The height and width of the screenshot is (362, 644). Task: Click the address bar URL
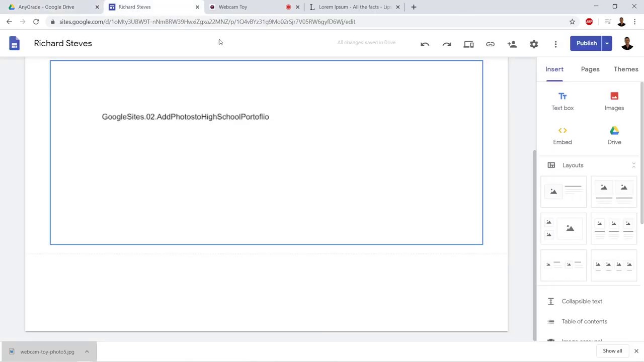[207, 22]
